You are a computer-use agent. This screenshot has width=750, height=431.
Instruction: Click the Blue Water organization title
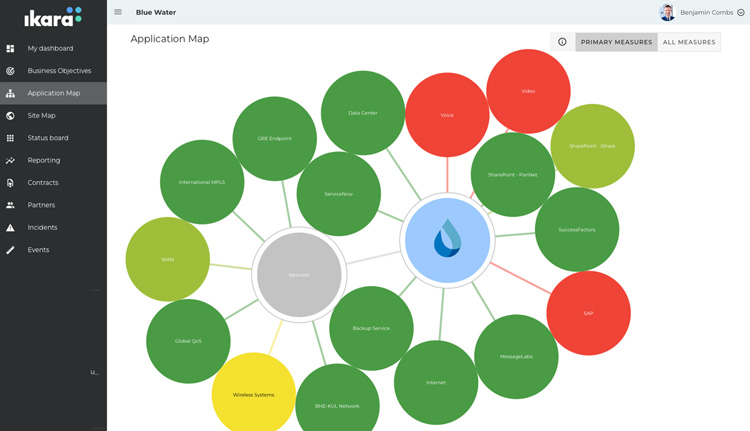pyautogui.click(x=156, y=12)
